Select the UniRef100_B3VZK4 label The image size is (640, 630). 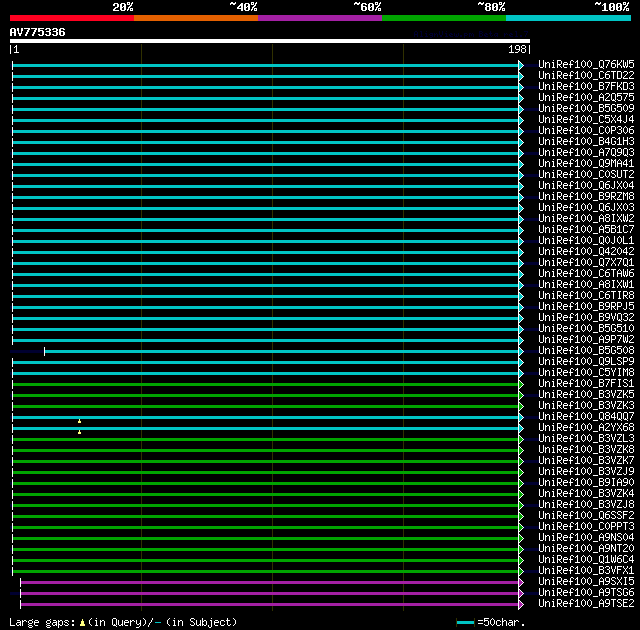[x=586, y=494]
